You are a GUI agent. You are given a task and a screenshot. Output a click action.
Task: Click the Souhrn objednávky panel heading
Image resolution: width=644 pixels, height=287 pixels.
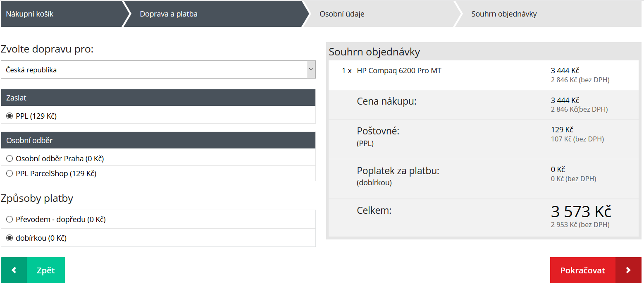click(374, 52)
